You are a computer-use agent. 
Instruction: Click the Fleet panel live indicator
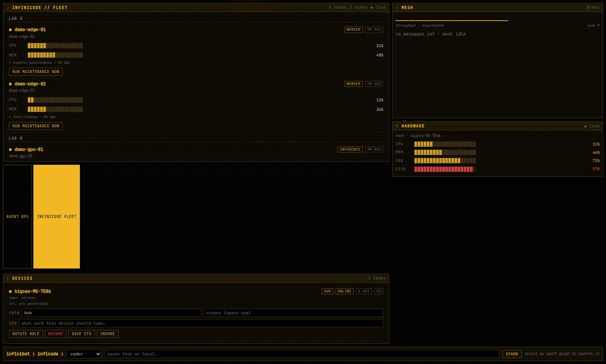pyautogui.click(x=378, y=7)
